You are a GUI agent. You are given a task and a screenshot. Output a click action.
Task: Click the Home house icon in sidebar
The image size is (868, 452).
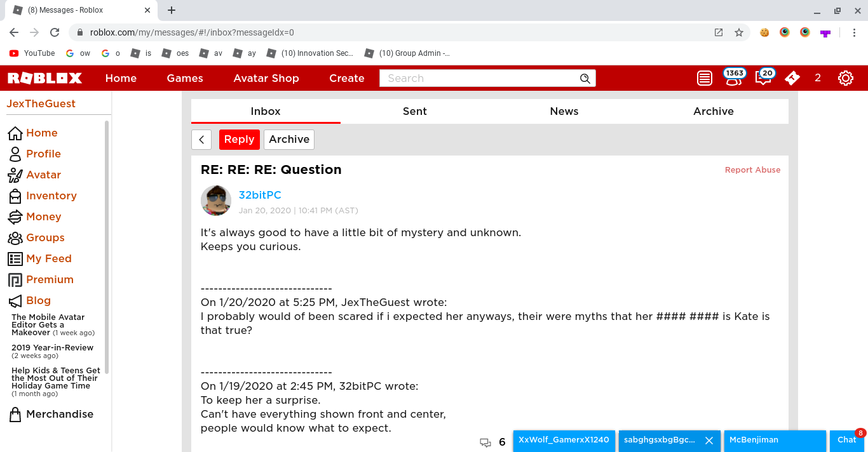[x=15, y=133]
